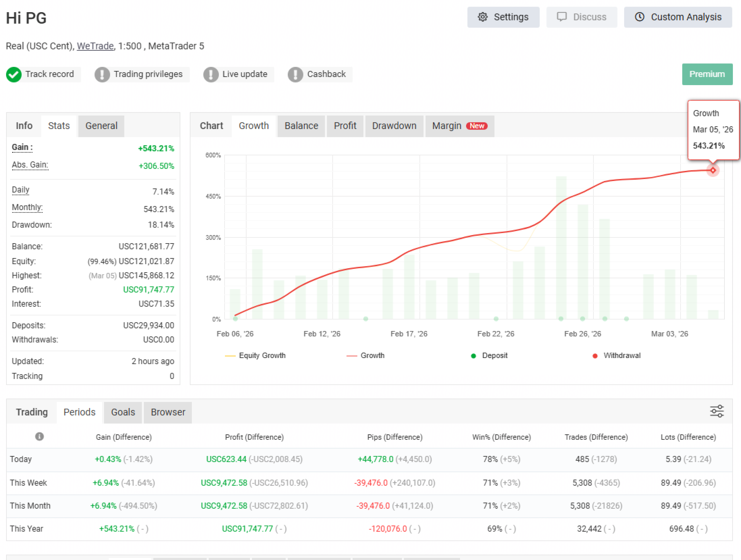Toggle Withdrawal markers in chart legend
Image resolution: width=741 pixels, height=560 pixels.
tap(616, 355)
